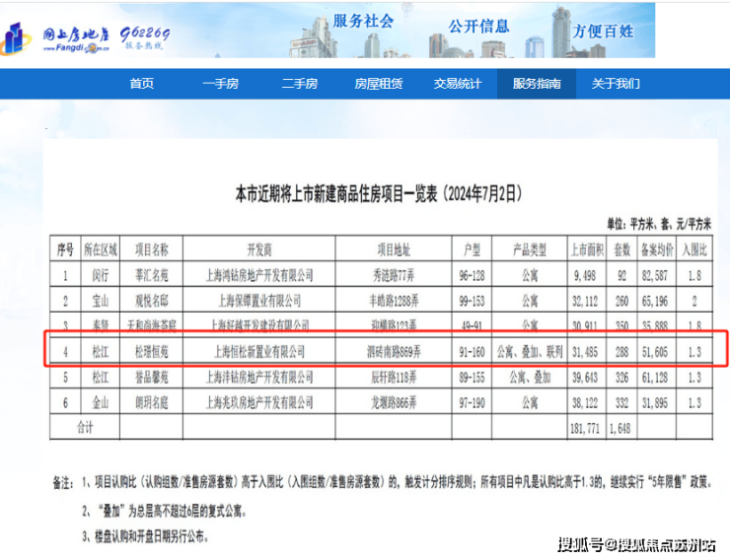Click the table title dated 2024年7月2日

click(385, 190)
